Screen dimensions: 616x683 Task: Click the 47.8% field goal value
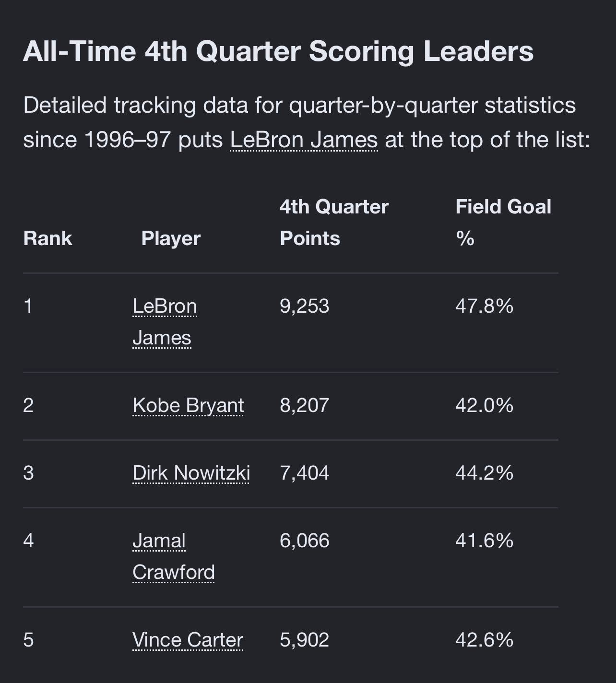(484, 306)
